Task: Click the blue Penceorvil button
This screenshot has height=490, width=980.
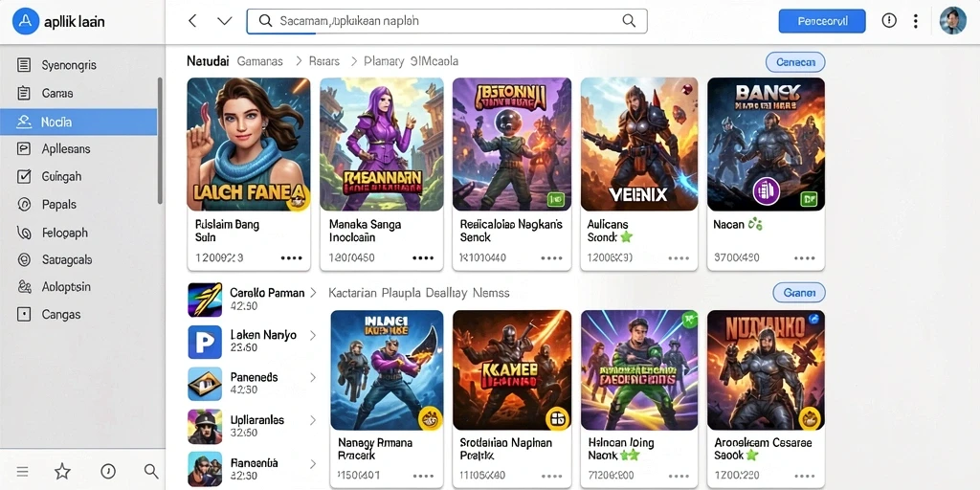Action: [x=822, y=21]
